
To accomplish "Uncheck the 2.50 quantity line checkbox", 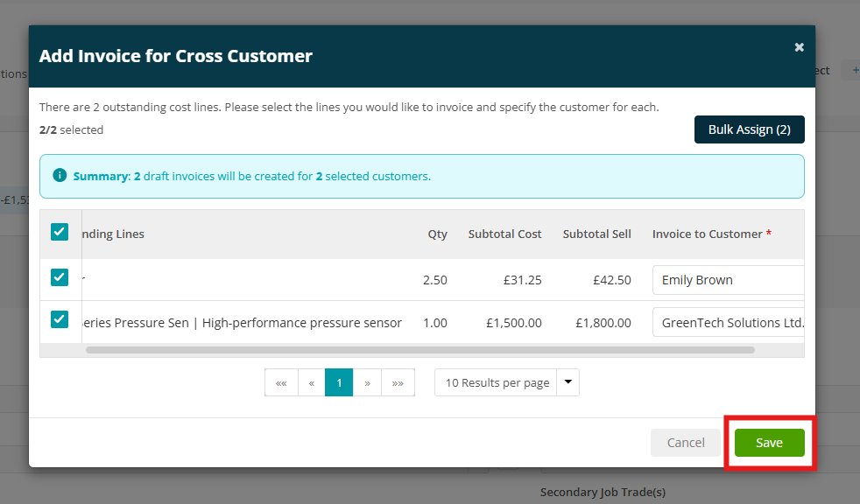I will pos(60,277).
